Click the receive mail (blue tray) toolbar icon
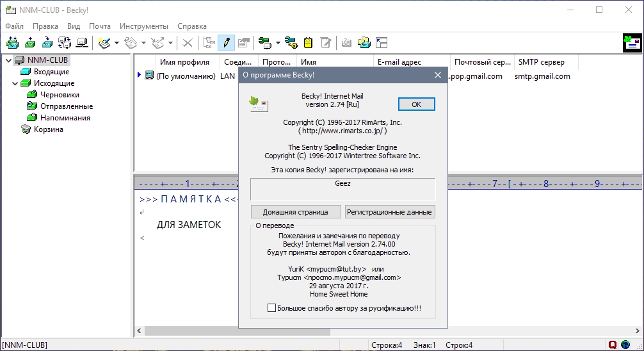The image size is (644, 351). click(x=47, y=43)
